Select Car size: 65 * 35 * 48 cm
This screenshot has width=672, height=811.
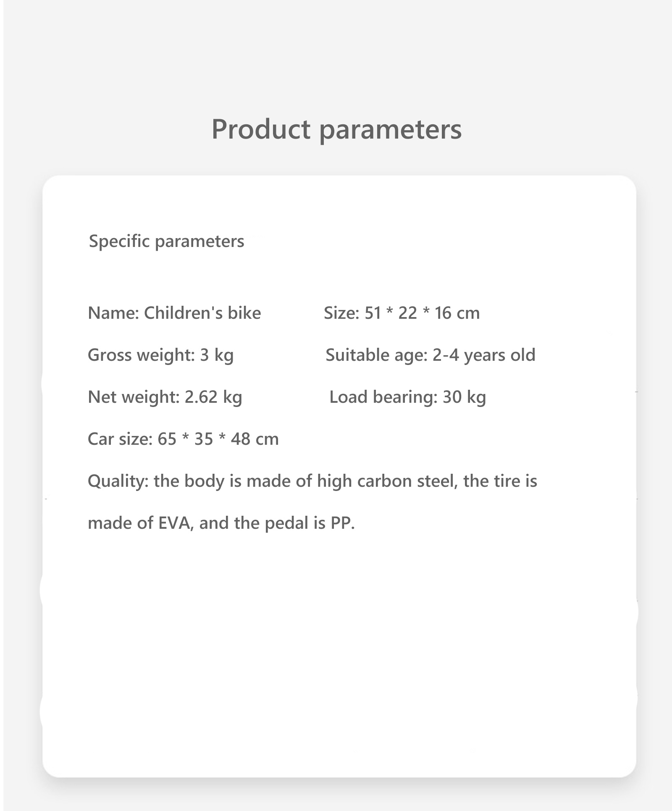pyautogui.click(x=183, y=439)
